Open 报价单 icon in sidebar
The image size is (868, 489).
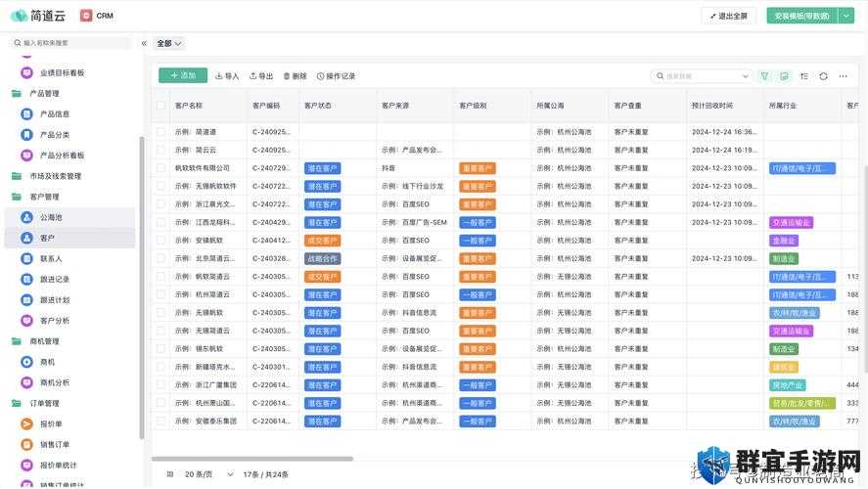(26, 423)
